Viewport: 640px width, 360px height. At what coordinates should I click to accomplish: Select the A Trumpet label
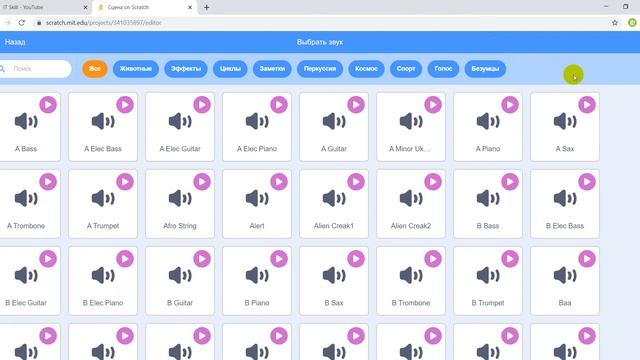(103, 226)
